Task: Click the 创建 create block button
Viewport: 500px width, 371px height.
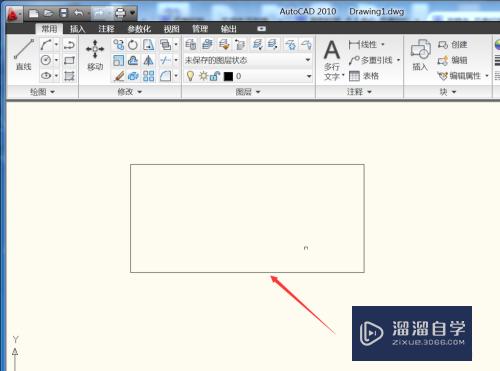Action: click(452, 44)
